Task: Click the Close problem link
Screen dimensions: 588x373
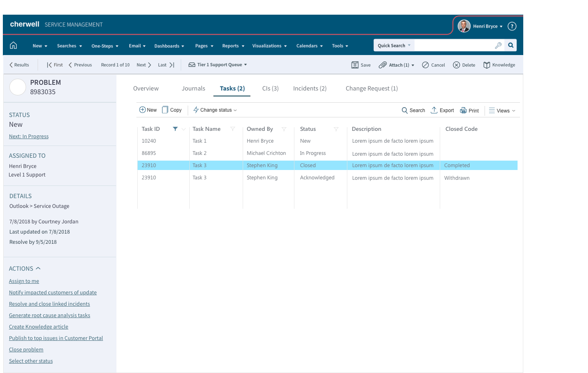Action: (x=26, y=350)
